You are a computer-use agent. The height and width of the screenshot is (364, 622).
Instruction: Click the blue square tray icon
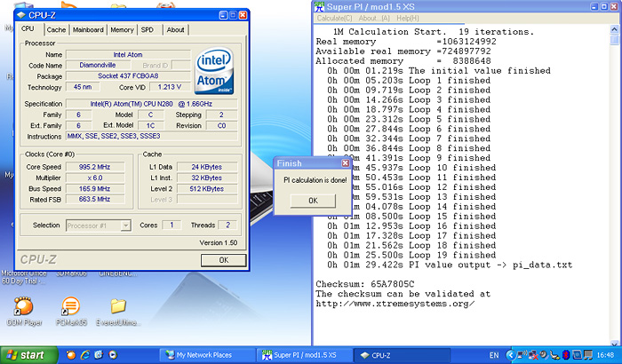[x=578, y=355]
